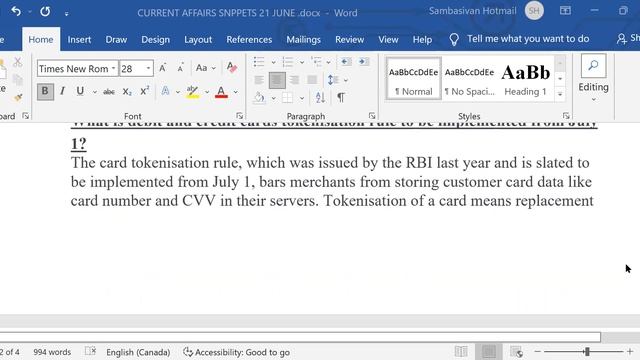Viewport: 640px width, 360px height.
Task: Toggle Superscript formatting
Action: (144, 91)
